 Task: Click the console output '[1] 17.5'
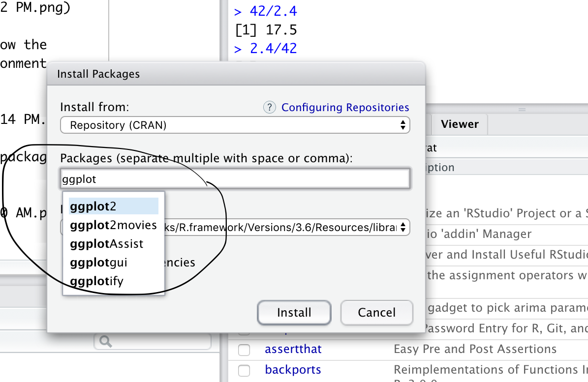pos(266,30)
